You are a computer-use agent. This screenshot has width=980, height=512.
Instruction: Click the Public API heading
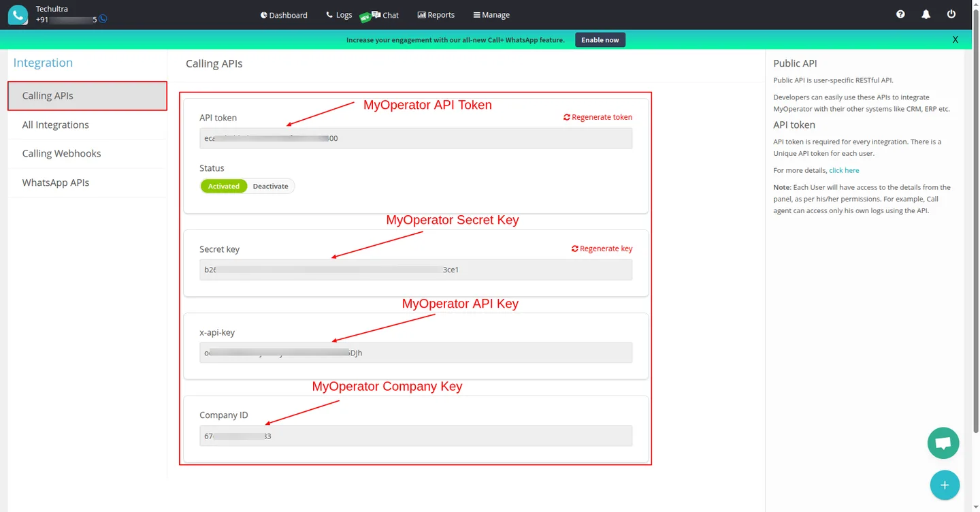pos(795,63)
